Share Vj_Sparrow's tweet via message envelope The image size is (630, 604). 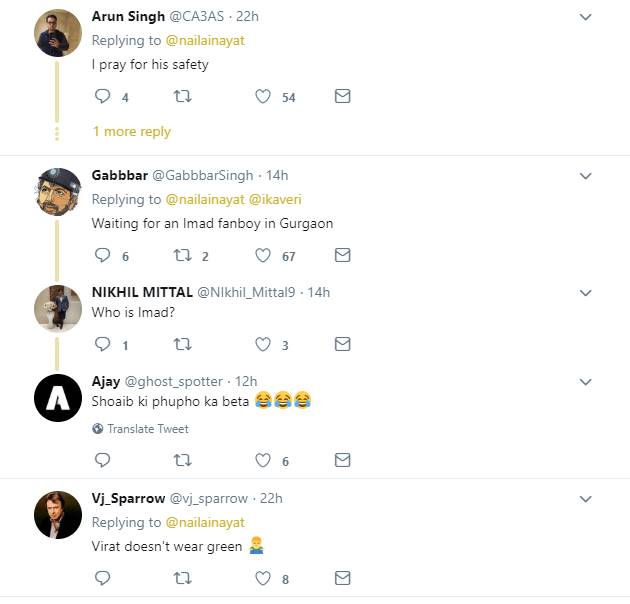click(x=342, y=578)
